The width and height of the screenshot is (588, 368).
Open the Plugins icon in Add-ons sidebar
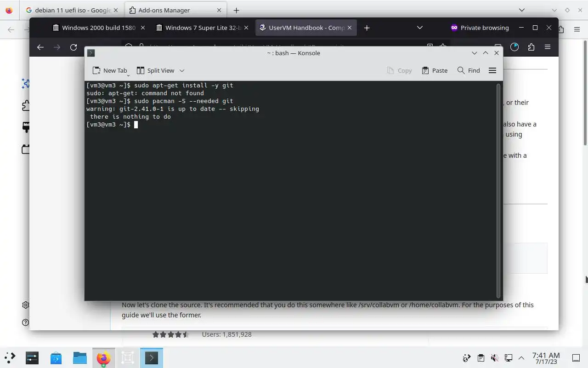[x=26, y=149]
